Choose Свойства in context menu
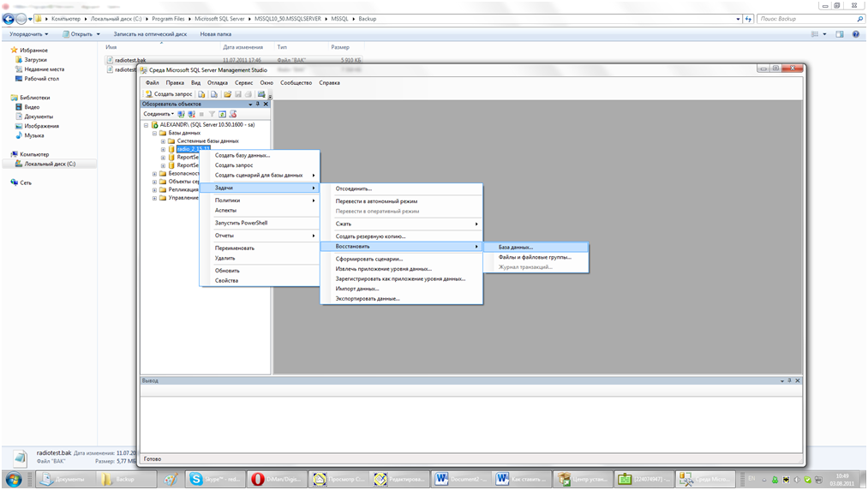 pos(260,281)
